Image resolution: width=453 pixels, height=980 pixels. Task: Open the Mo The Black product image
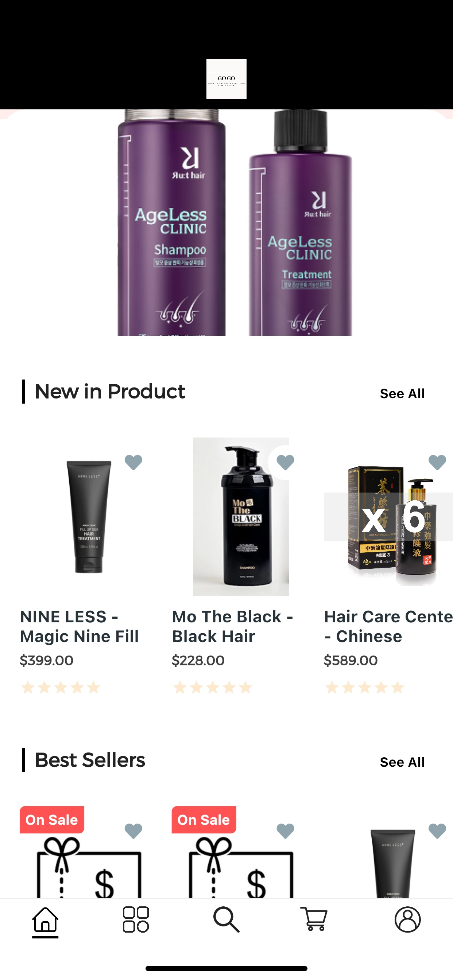pos(241,517)
